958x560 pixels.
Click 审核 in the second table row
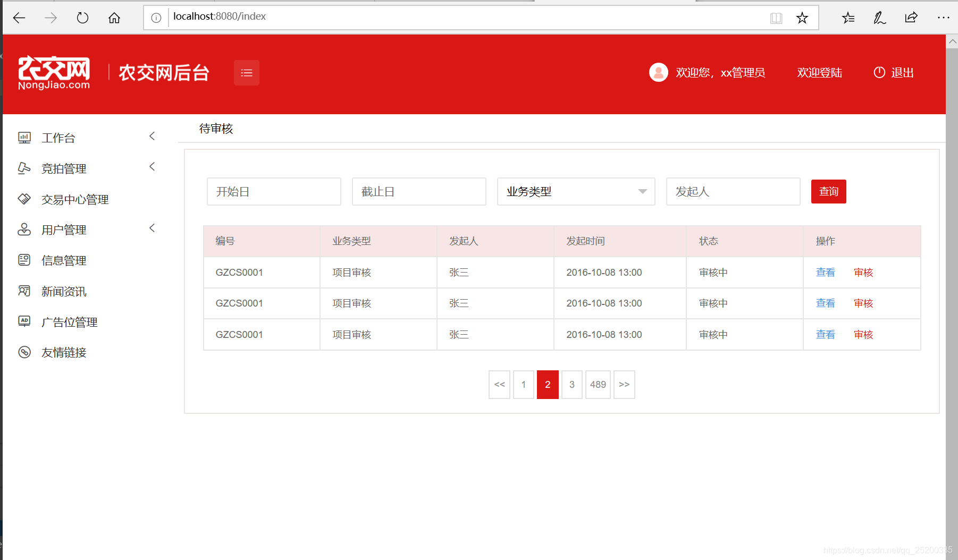[x=863, y=303]
